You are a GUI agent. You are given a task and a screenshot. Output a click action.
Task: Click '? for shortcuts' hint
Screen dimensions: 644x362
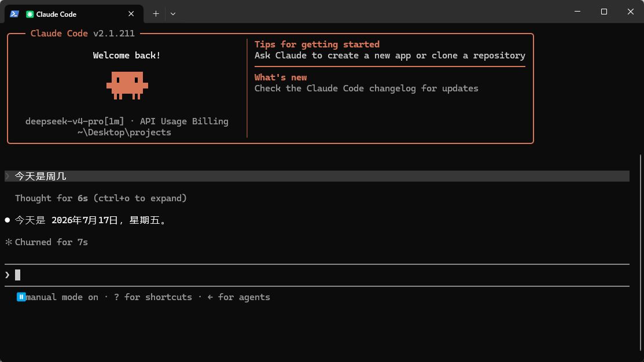153,297
